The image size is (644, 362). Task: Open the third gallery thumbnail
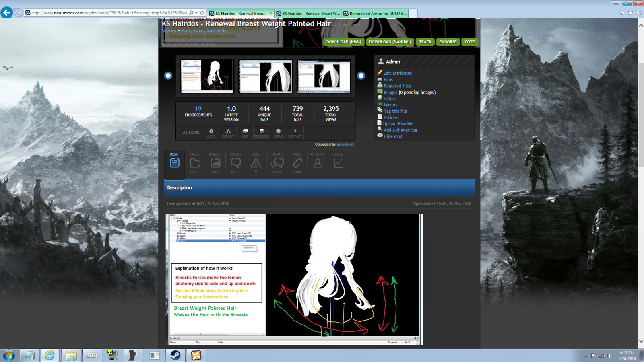click(x=324, y=76)
